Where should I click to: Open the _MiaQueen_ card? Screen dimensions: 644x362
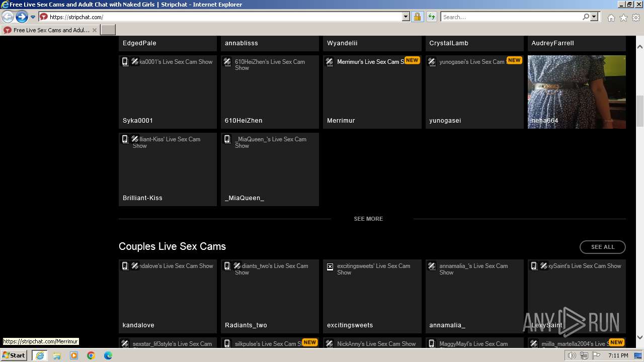[x=270, y=169]
